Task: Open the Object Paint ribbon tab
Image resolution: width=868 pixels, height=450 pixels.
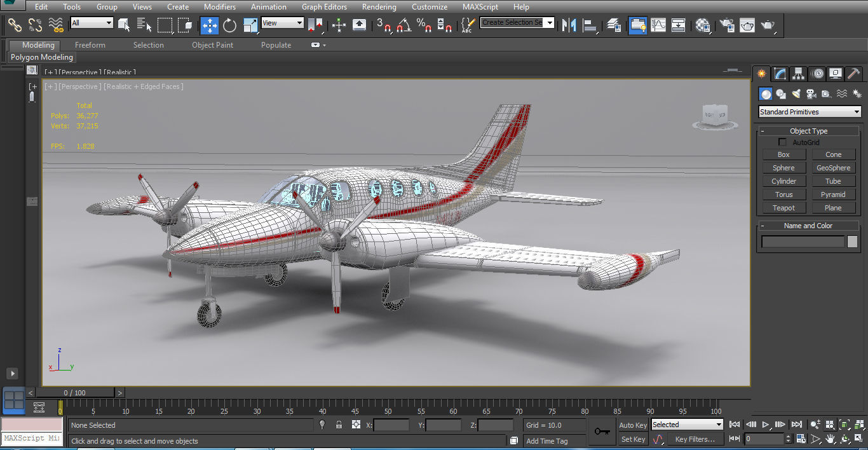Action: click(x=212, y=45)
